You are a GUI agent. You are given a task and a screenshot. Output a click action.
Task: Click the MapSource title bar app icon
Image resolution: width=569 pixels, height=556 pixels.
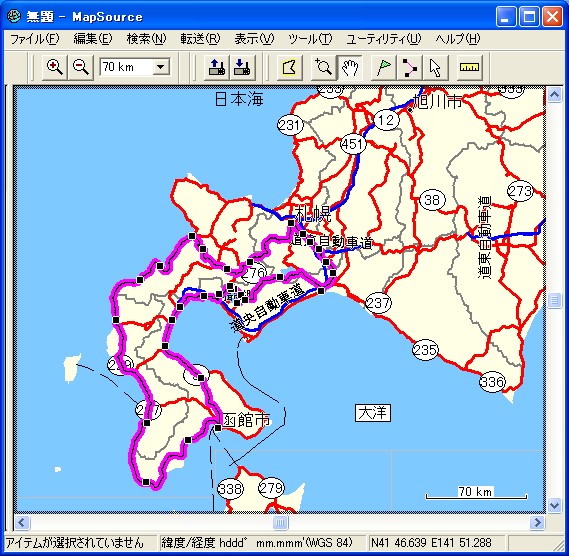tap(14, 17)
